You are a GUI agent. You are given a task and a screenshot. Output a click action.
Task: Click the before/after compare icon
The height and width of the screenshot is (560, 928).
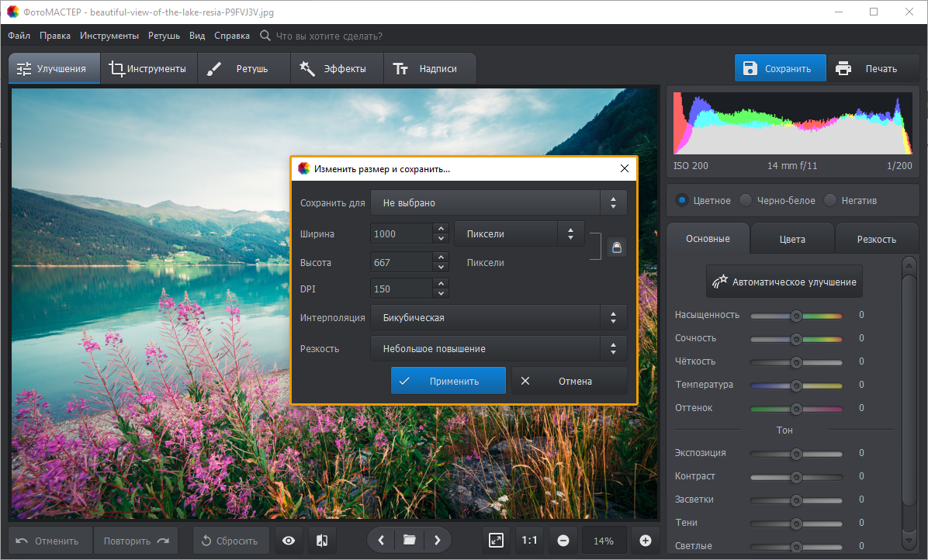click(x=321, y=541)
